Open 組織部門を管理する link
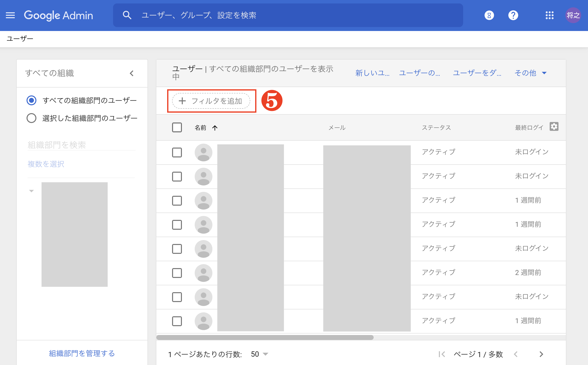Viewport: 588px width, 365px height. [82, 353]
